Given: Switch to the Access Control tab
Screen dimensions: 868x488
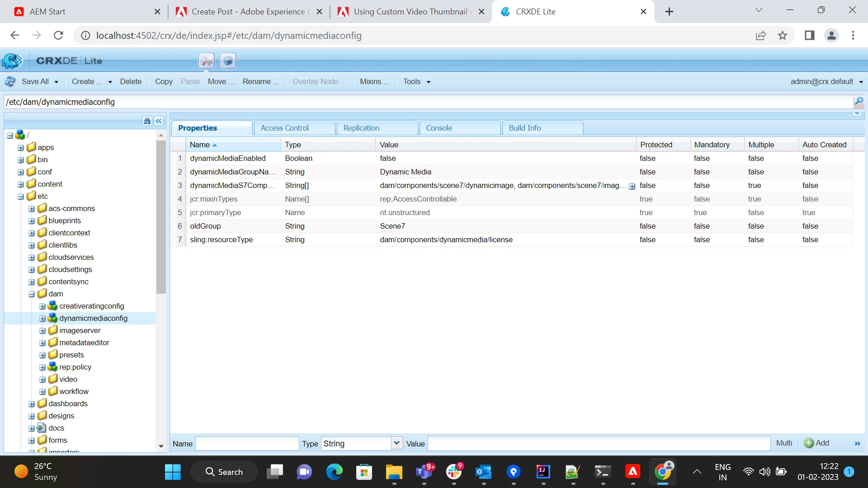Looking at the screenshot, I should [285, 128].
